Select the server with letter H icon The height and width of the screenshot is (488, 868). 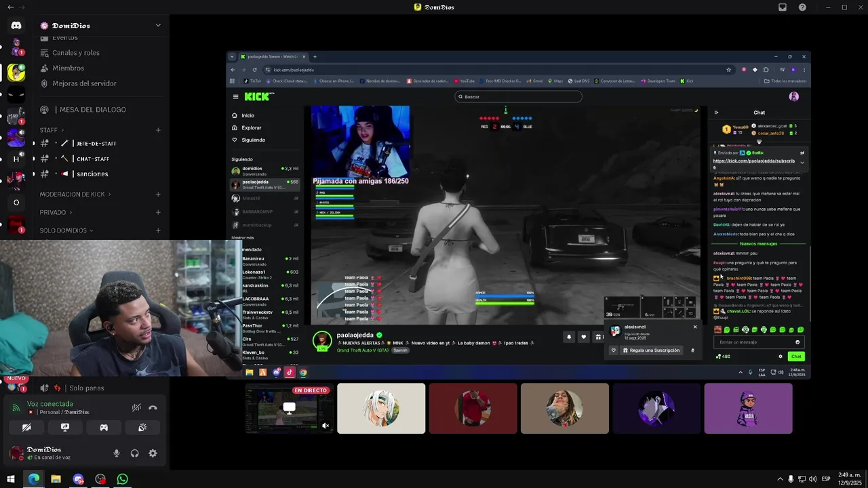(16, 159)
